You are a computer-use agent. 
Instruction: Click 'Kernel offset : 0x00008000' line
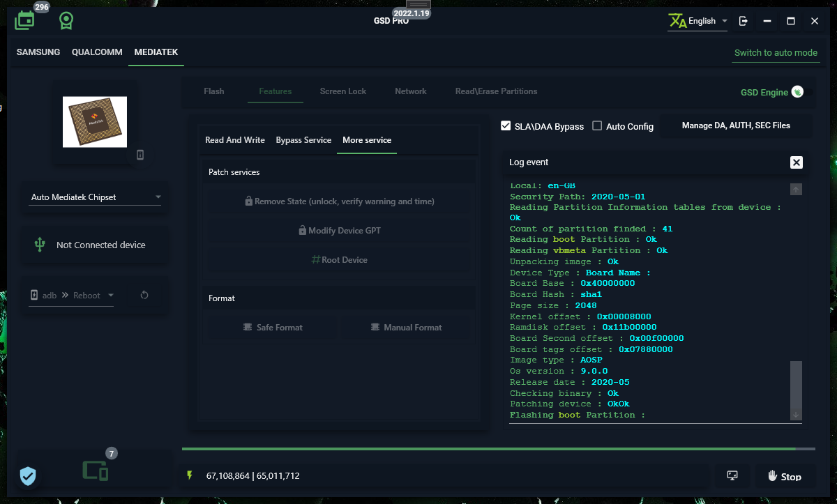[580, 316]
